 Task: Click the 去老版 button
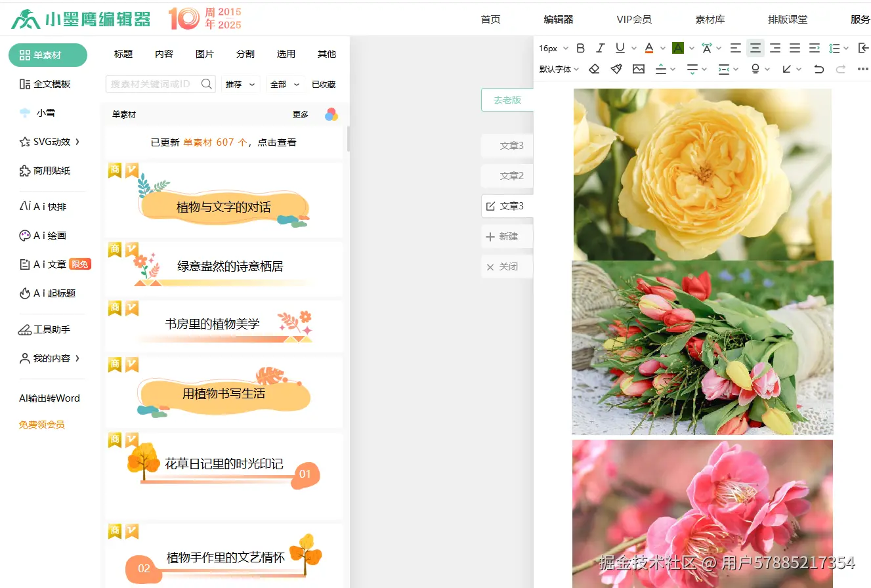coord(507,100)
